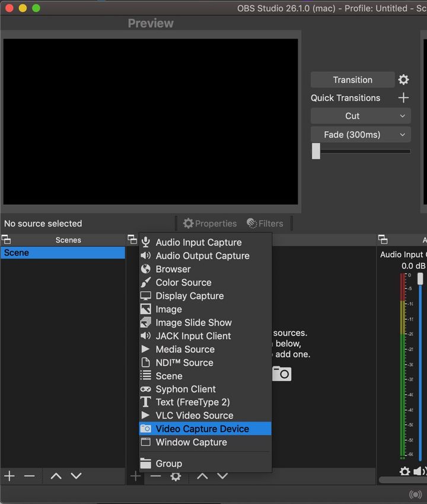Add a Browser source
The width and height of the screenshot is (427, 504).
pyautogui.click(x=205, y=269)
